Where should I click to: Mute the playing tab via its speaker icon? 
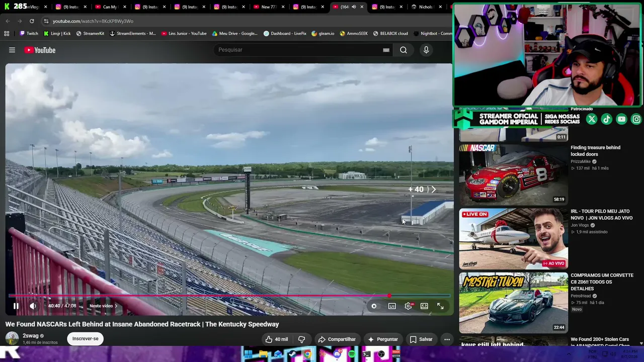click(x=354, y=7)
